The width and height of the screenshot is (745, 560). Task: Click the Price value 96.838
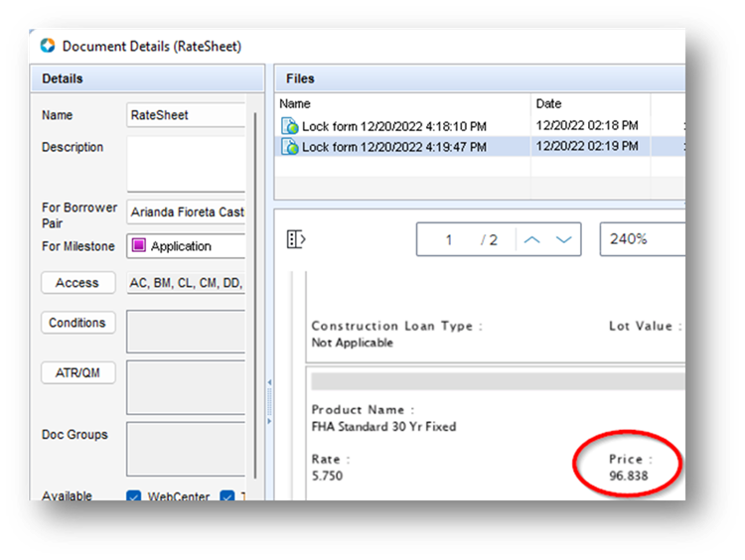coord(628,476)
